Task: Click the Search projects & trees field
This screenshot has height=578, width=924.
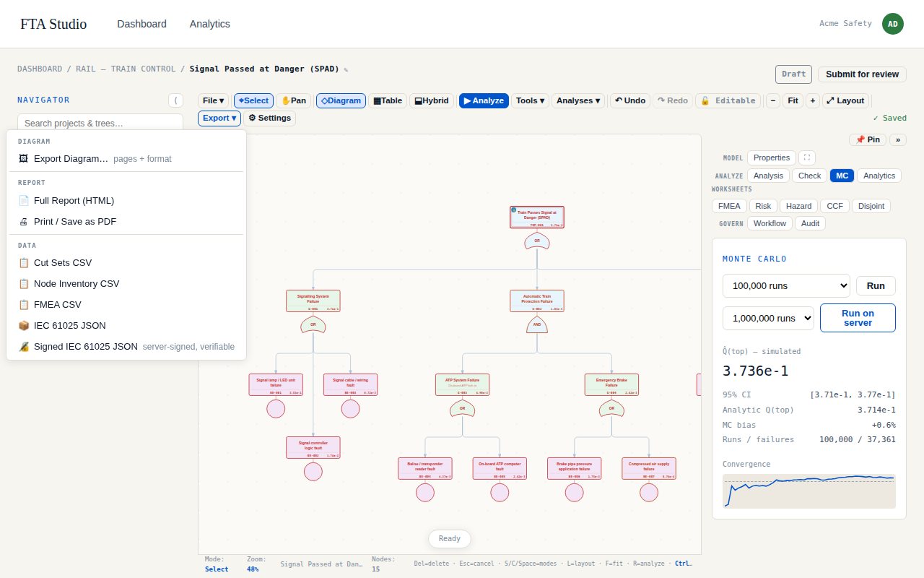Action: [x=100, y=124]
